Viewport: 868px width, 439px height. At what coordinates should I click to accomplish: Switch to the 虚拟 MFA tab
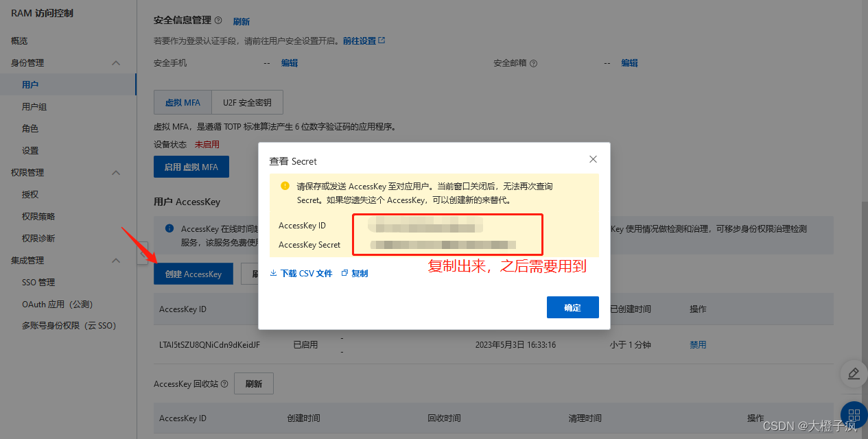coord(183,102)
